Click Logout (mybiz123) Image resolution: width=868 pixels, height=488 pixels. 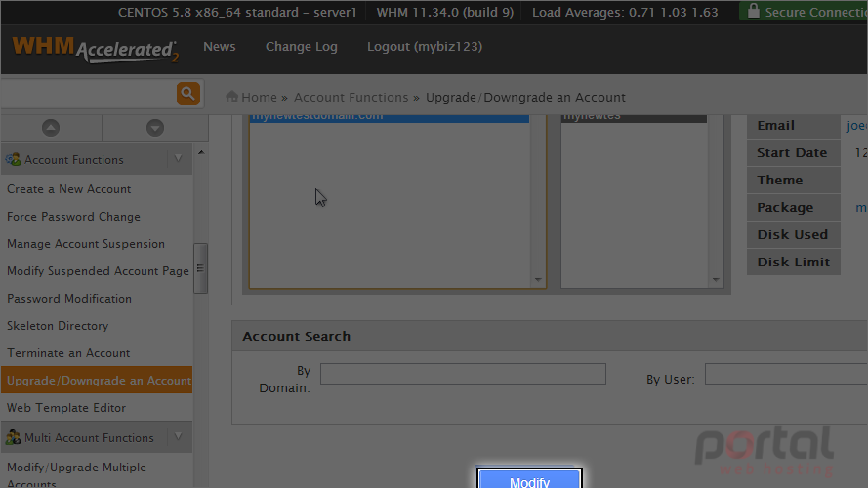pyautogui.click(x=425, y=47)
